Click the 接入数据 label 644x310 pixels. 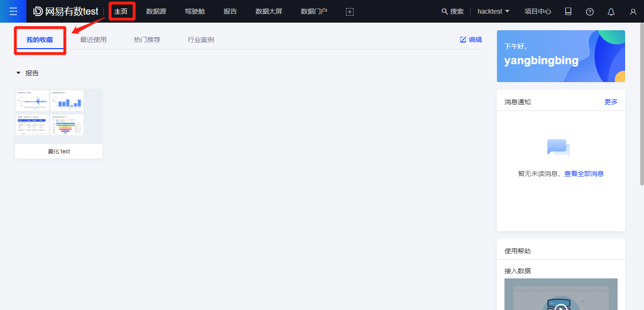pos(518,271)
